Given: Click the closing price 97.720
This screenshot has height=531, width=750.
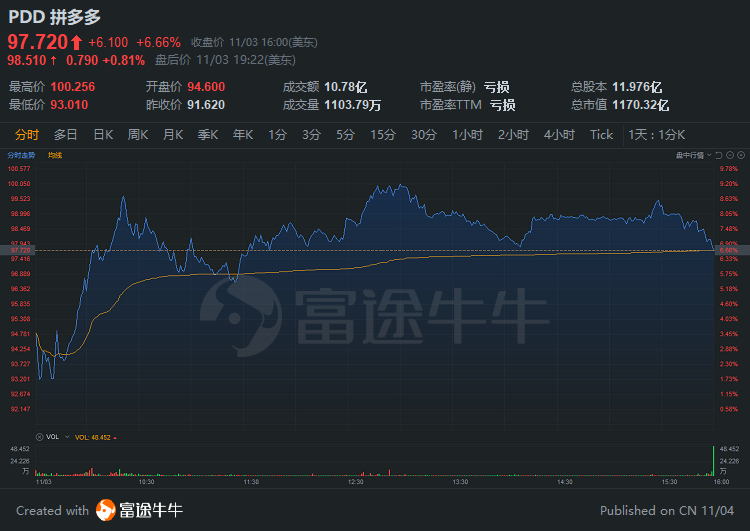Looking at the screenshot, I should tap(38, 42).
